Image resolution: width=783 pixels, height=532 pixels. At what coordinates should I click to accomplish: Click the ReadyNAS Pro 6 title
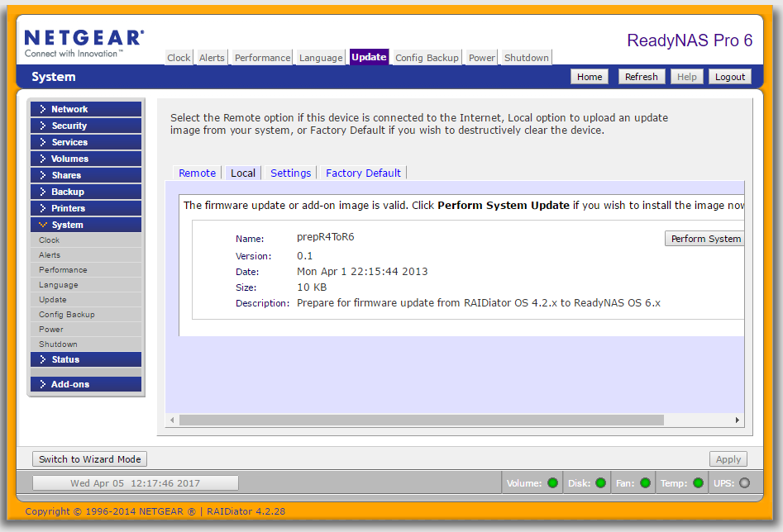(690, 40)
